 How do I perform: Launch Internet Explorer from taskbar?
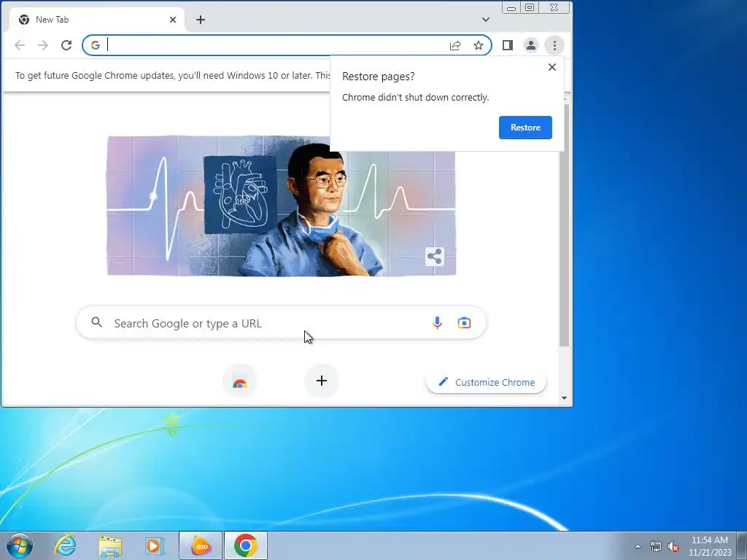(x=65, y=545)
